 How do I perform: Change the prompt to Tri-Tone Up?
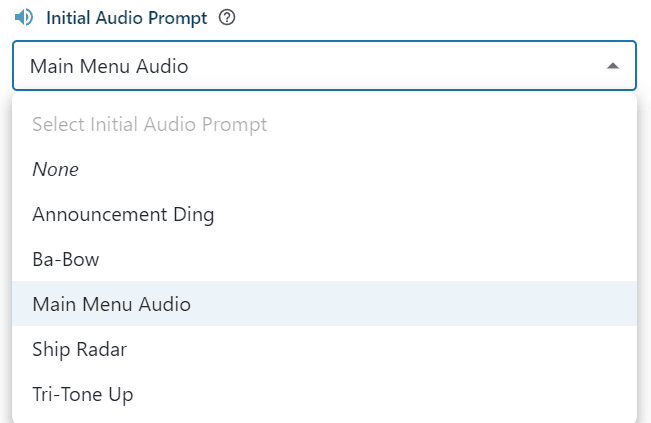click(83, 394)
